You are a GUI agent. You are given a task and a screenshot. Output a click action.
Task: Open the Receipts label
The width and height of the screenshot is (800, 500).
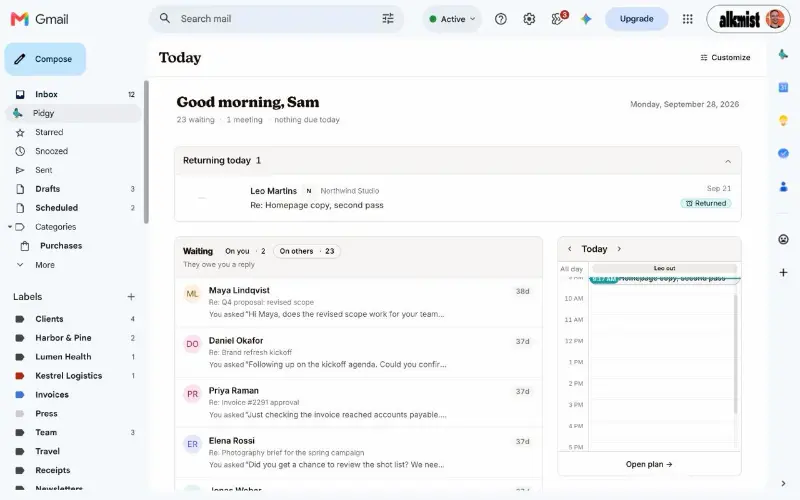point(74,470)
